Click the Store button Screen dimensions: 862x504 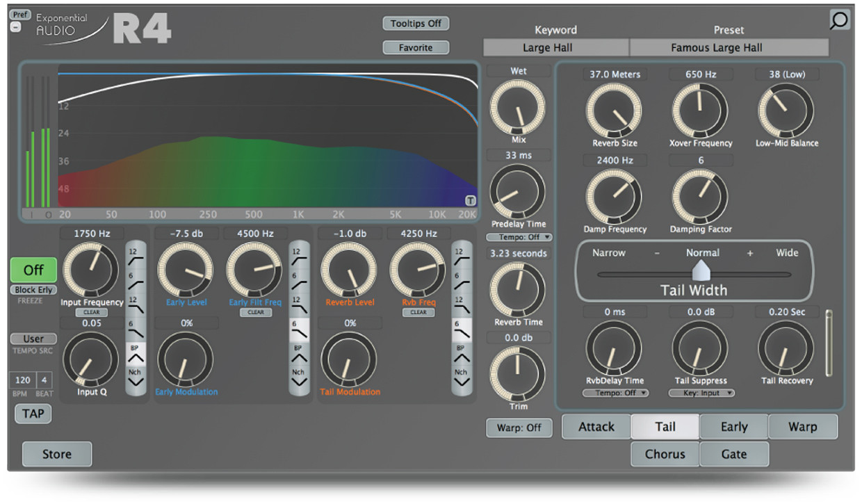click(57, 454)
